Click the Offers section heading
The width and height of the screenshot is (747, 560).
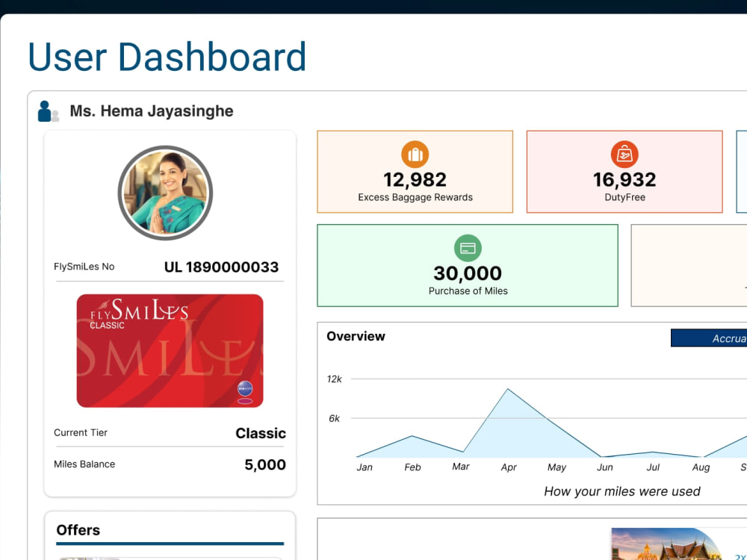pyautogui.click(x=78, y=530)
